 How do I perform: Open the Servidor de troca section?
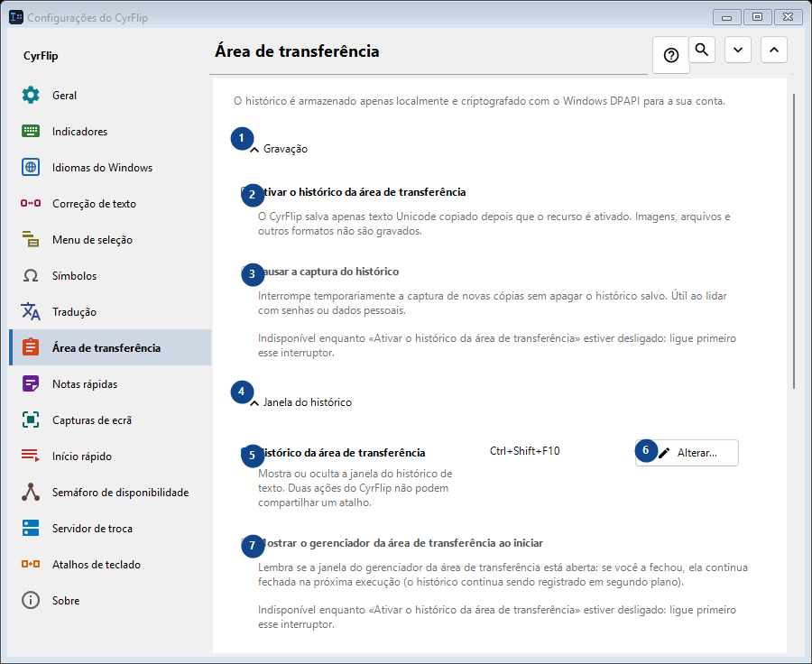(110, 529)
